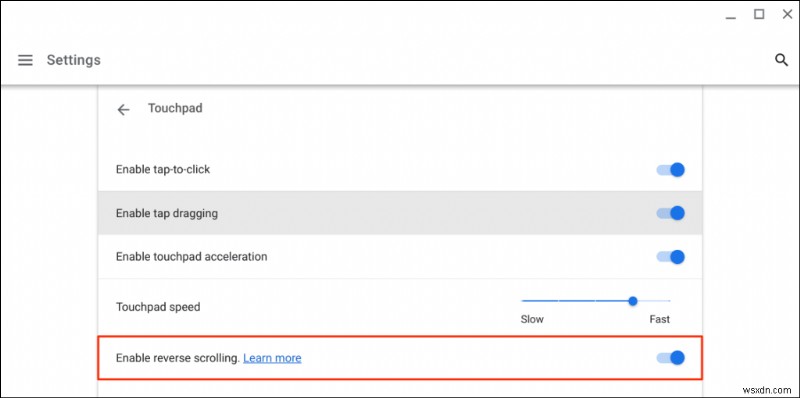Viewport: 800px width, 398px height.
Task: Click the Touchpad speed label
Action: (x=158, y=307)
